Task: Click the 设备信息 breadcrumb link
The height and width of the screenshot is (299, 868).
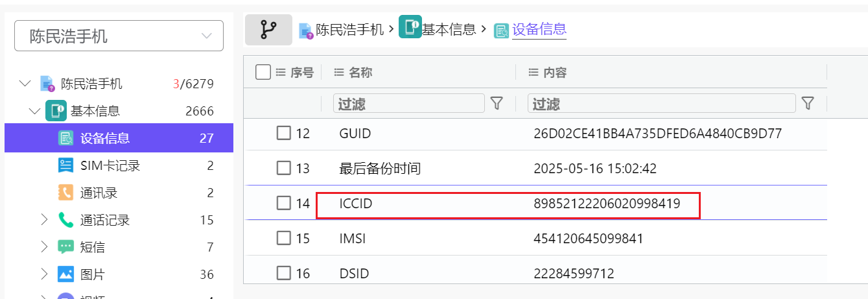Action: (539, 29)
